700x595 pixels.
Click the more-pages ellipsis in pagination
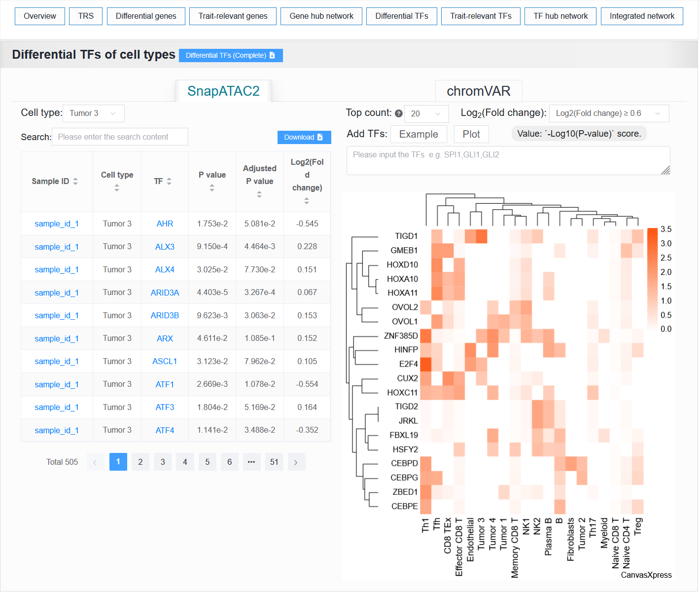pyautogui.click(x=251, y=462)
